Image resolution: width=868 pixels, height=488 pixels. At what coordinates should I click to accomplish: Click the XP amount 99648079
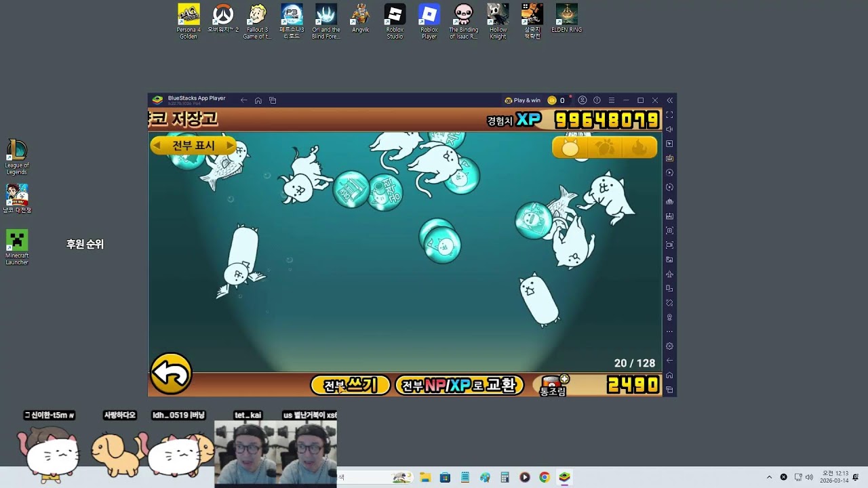tap(607, 120)
